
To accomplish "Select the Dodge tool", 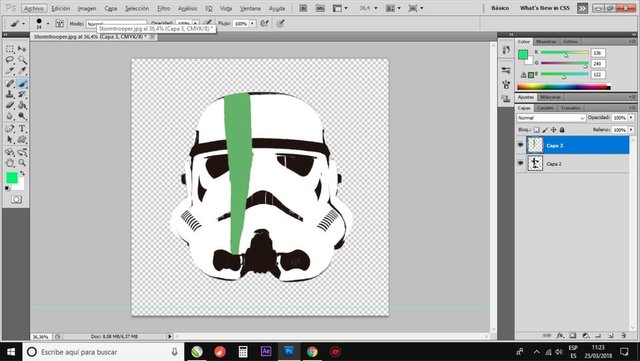I will pos(22,116).
